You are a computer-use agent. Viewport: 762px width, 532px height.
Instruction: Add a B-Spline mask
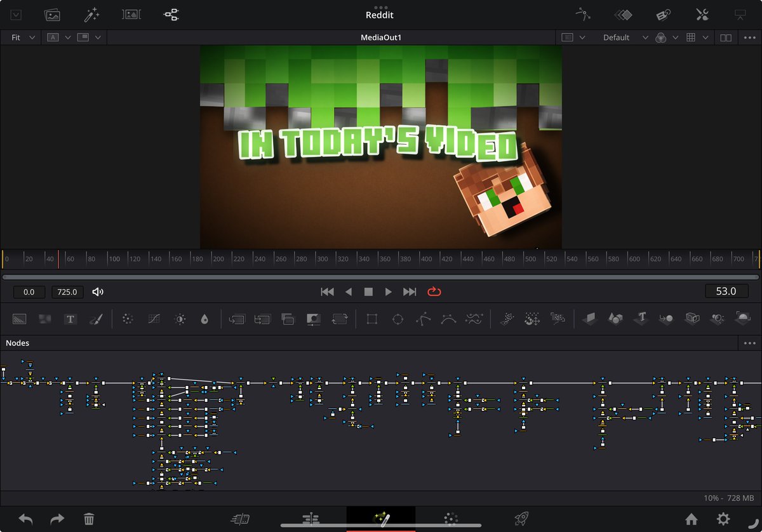coord(449,319)
